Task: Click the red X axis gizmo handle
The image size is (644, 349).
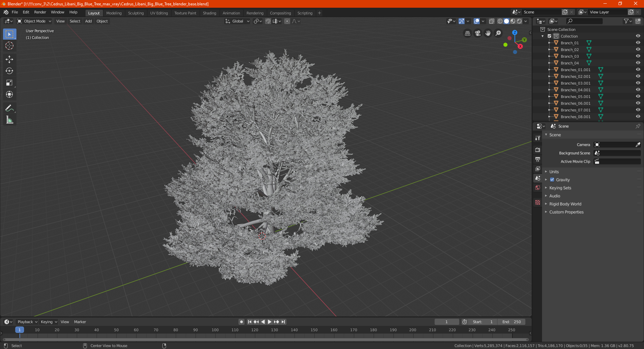Action: pos(520,46)
